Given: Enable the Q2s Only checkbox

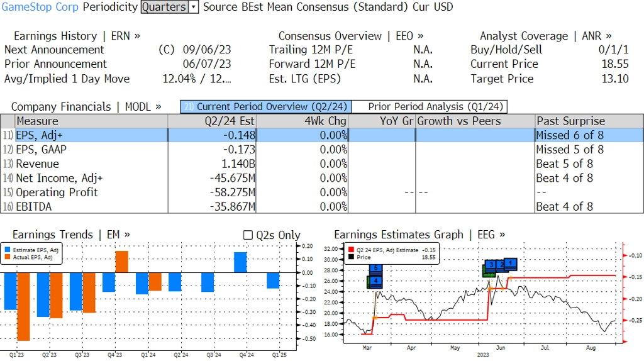Looking at the screenshot, I should (248, 235).
